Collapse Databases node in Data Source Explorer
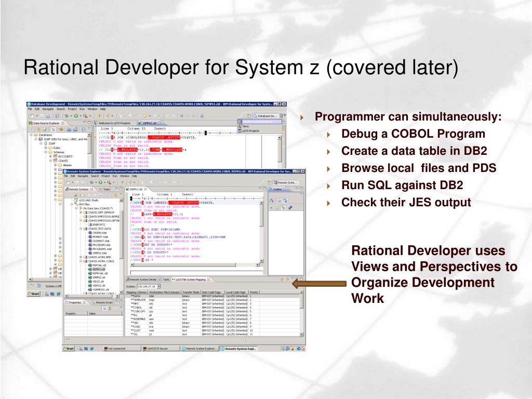This screenshot has height=399, width=532. (x=31, y=135)
